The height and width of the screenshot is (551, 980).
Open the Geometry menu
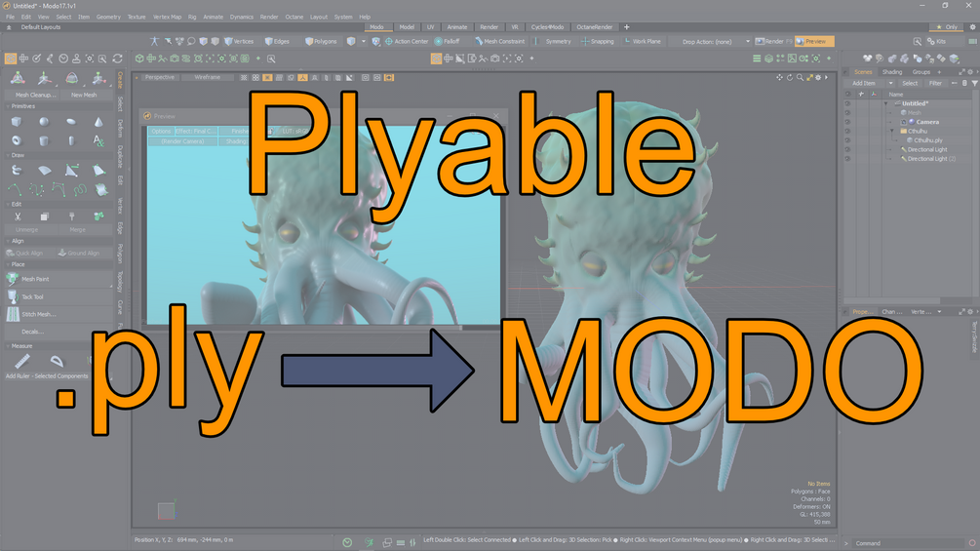pos(108,17)
